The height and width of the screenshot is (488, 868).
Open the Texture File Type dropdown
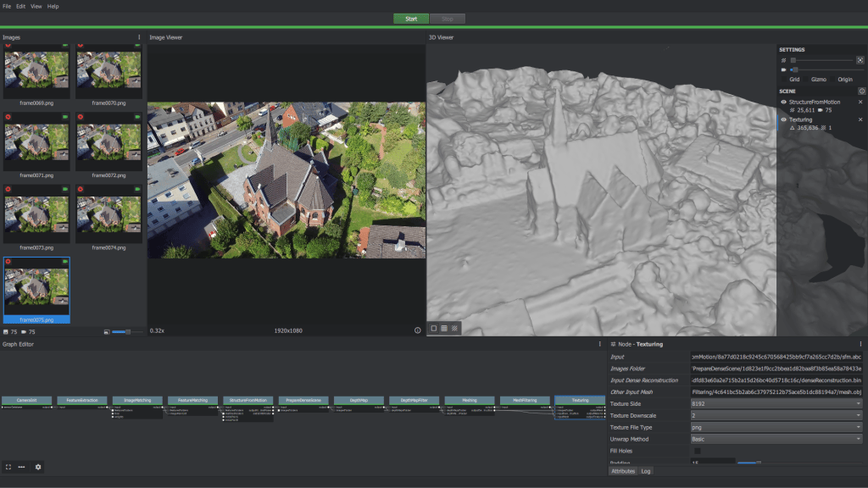tap(776, 427)
